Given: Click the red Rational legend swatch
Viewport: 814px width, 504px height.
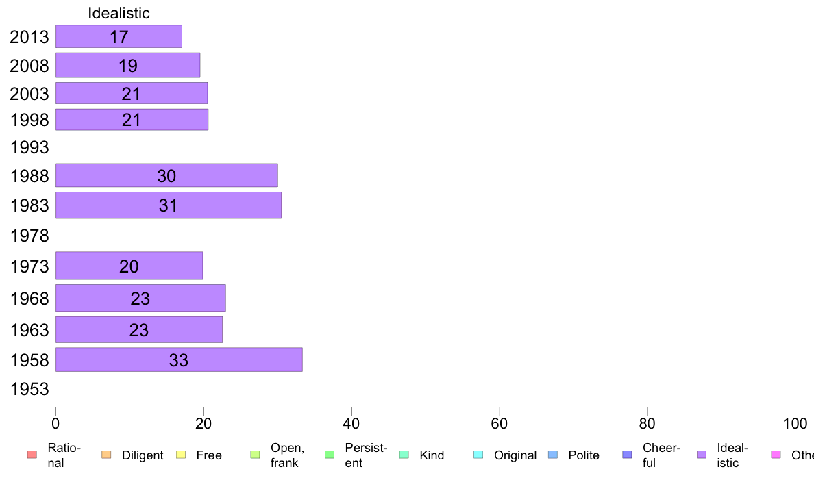Looking at the screenshot, I should click(x=32, y=455).
